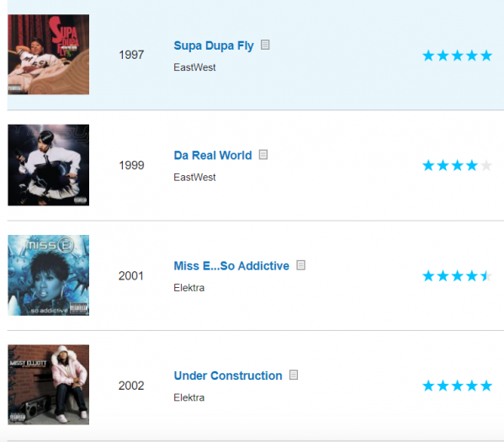This screenshot has width=504, height=442.
Task: Click the Under Construction album cover
Action: (49, 385)
